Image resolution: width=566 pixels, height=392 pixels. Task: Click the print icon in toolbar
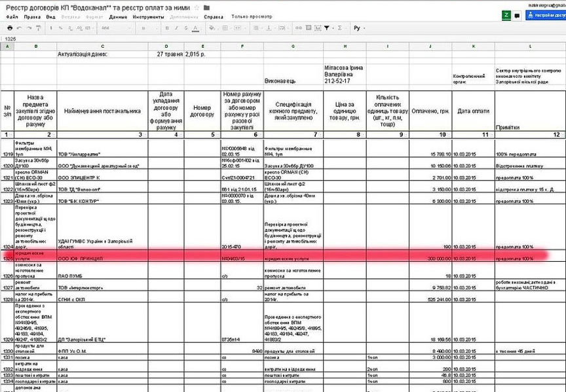[10, 28]
